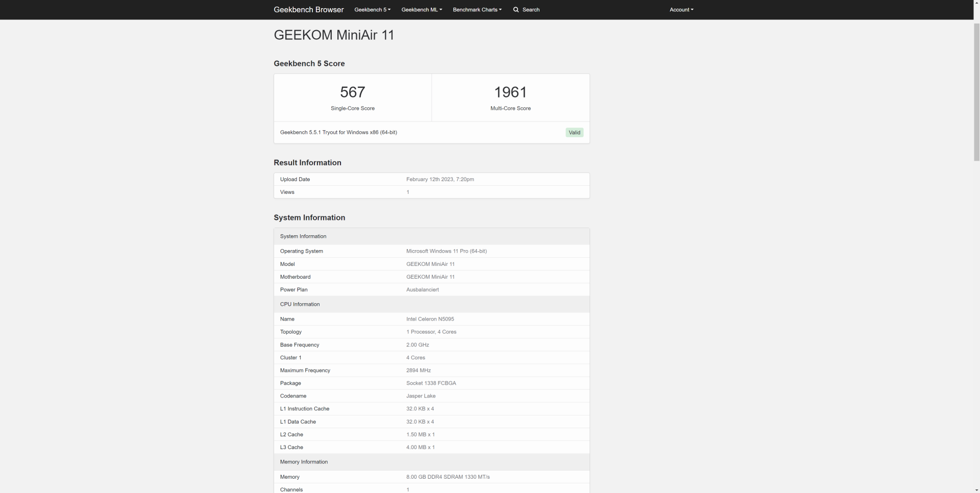The image size is (980, 493).
Task: Click the Codename value Jasper Lake
Action: [421, 396]
